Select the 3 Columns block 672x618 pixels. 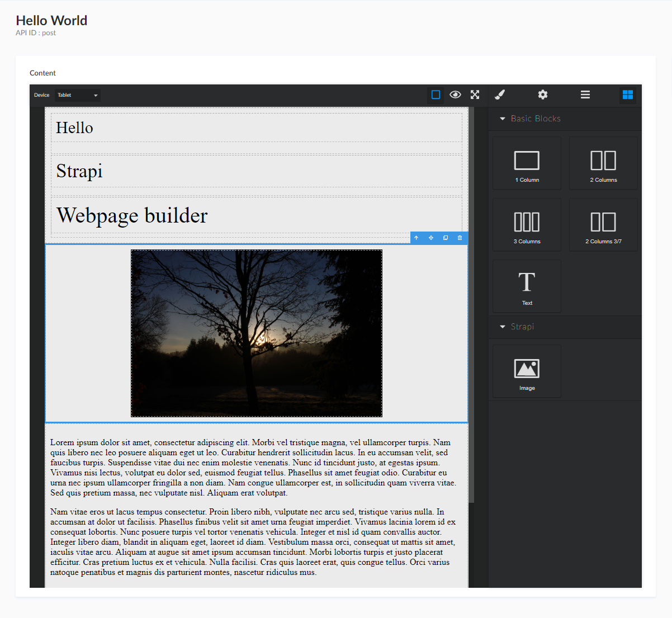527,225
